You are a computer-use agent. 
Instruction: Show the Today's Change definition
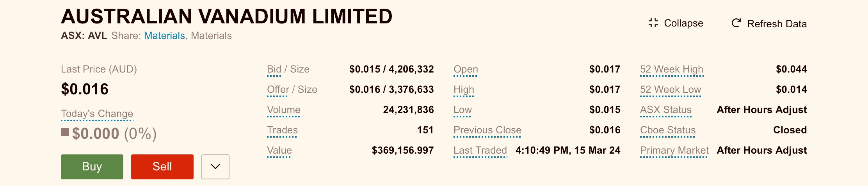[97, 113]
